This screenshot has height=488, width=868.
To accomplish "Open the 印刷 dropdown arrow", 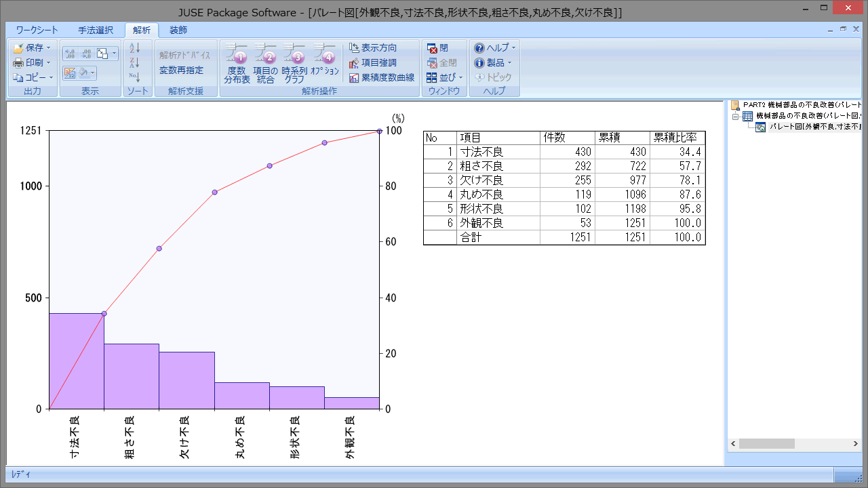I will (x=49, y=63).
